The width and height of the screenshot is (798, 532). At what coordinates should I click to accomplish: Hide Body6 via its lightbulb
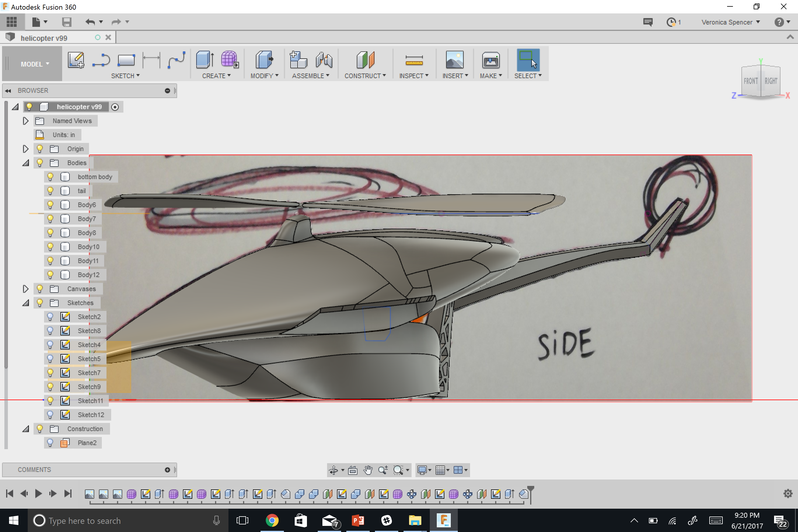(x=50, y=204)
